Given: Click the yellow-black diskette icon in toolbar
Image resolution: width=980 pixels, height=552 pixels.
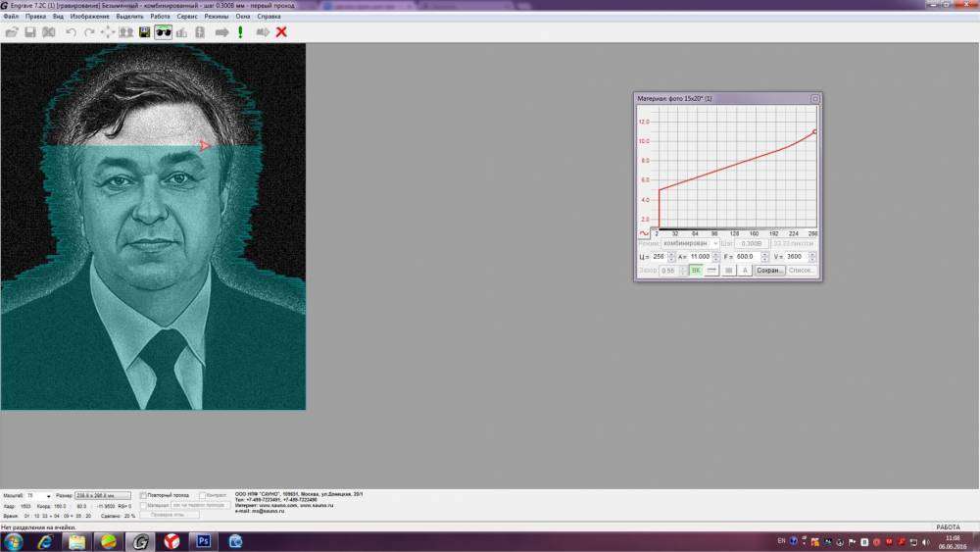Looking at the screenshot, I should pos(144,32).
